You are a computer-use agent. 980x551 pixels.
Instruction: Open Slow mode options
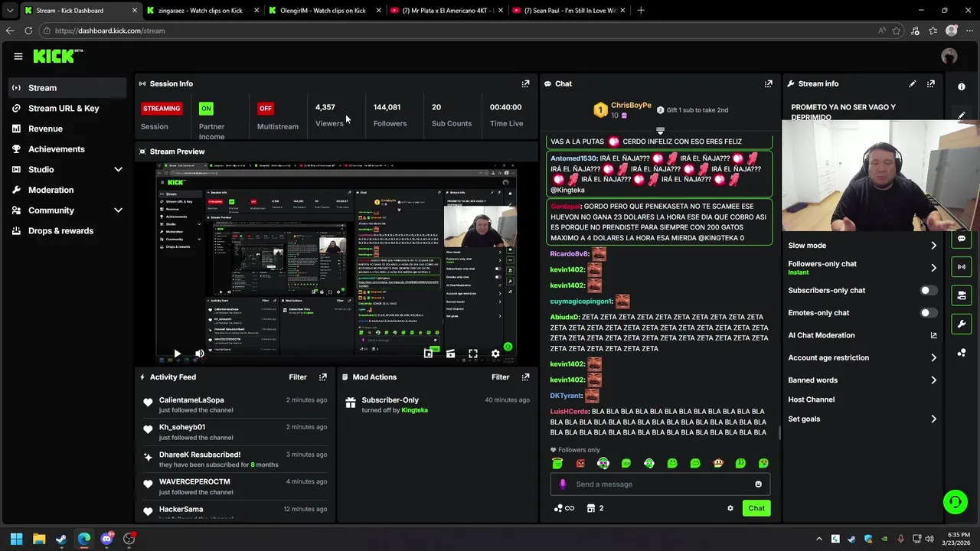tap(862, 246)
